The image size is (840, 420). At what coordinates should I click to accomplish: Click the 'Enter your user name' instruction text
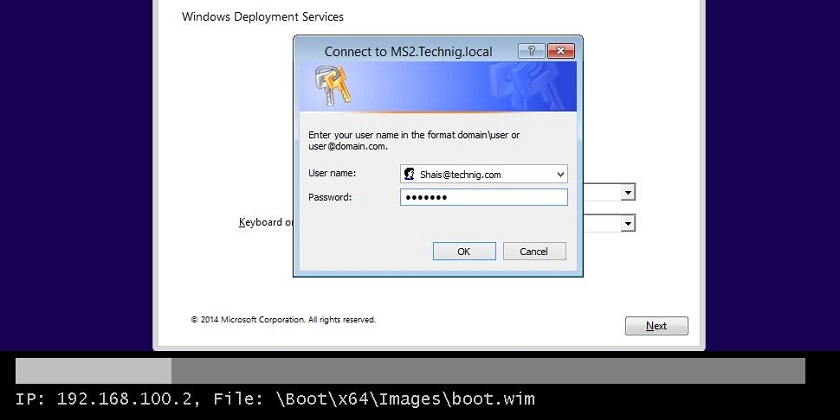414,140
